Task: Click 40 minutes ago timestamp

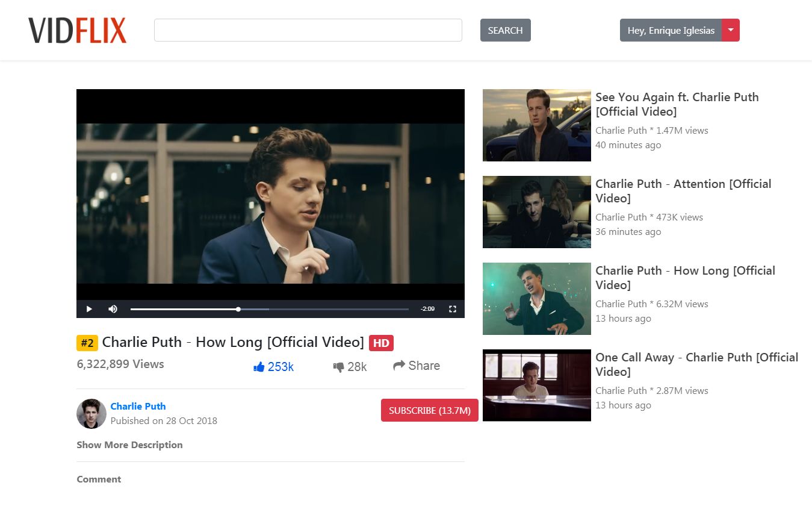Action: tap(628, 145)
